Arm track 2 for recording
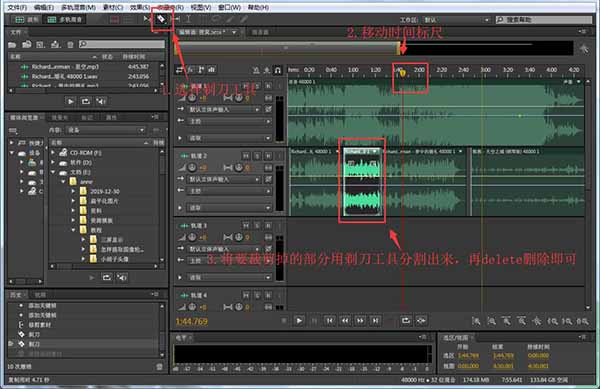The image size is (600, 389). point(268,156)
